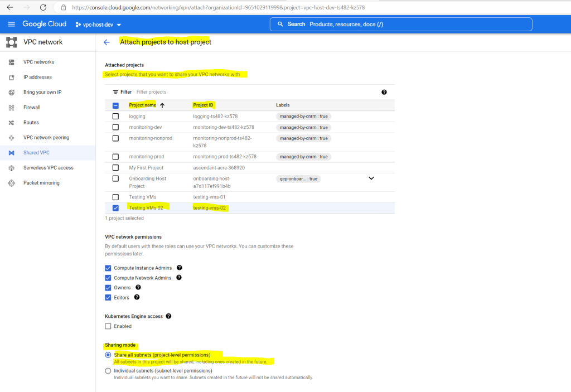Uncheck the Testing VMs 02 checkbox
571x392 pixels.
pyautogui.click(x=115, y=208)
